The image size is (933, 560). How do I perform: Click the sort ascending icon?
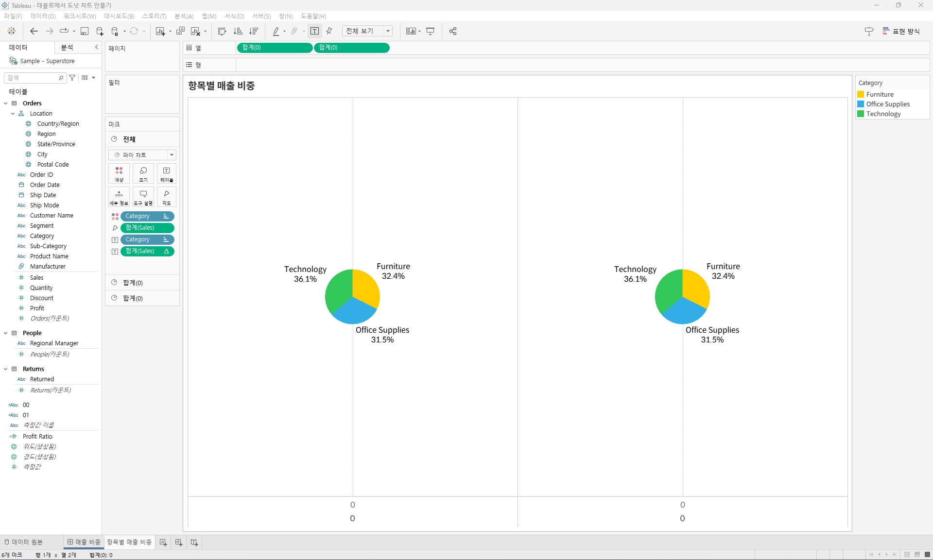tap(238, 31)
